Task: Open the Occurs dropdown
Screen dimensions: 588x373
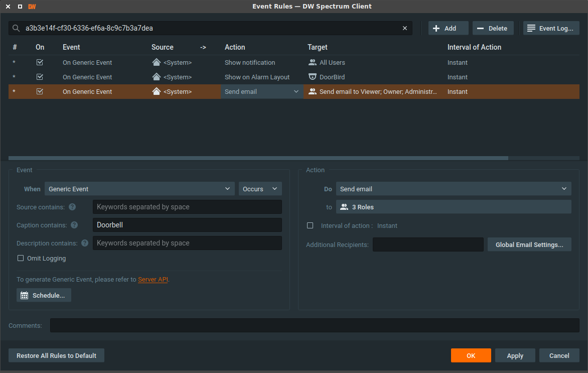Action: coord(260,189)
